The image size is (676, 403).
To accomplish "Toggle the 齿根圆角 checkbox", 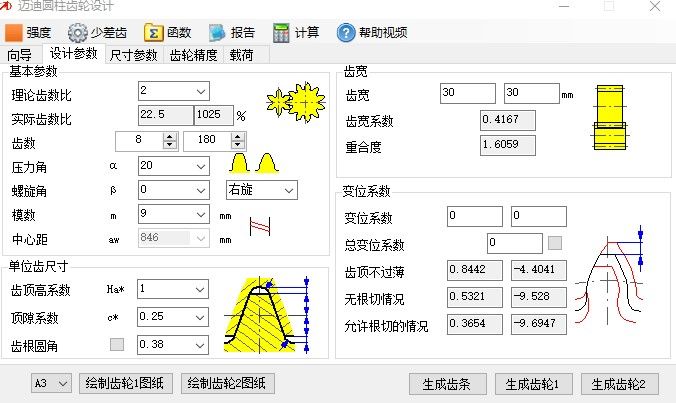I will click(x=117, y=345).
